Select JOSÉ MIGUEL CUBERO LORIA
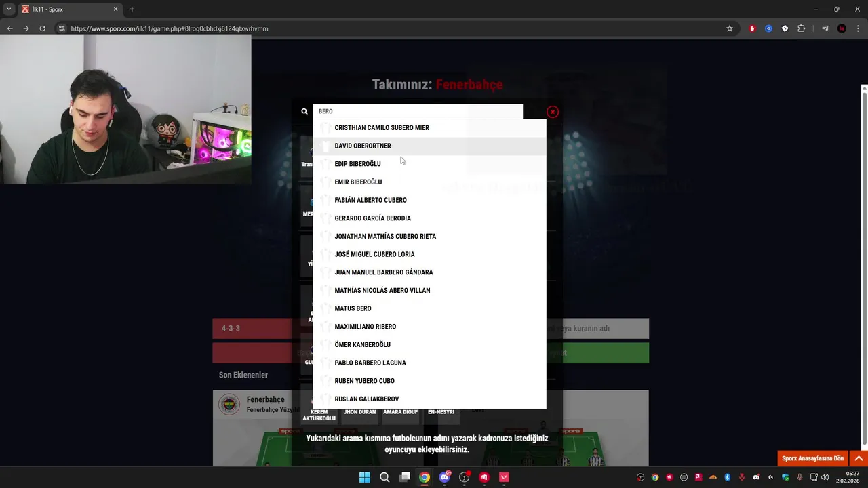This screenshot has width=868, height=488. (x=430, y=254)
